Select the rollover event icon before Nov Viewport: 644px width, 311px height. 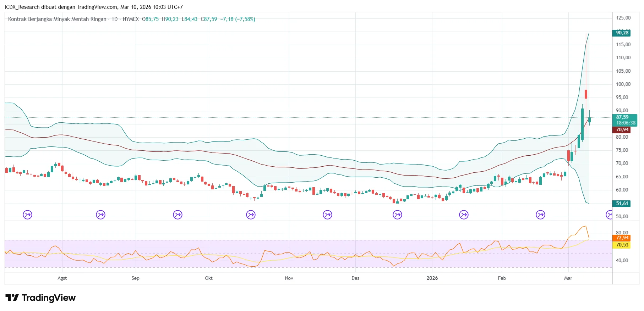[251, 215]
